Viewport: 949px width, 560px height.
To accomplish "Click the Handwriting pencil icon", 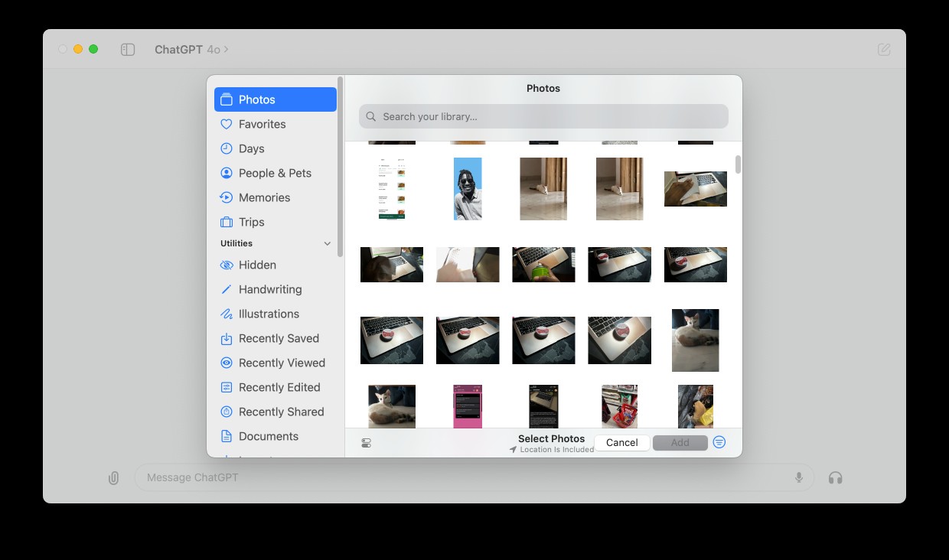I will click(x=227, y=289).
